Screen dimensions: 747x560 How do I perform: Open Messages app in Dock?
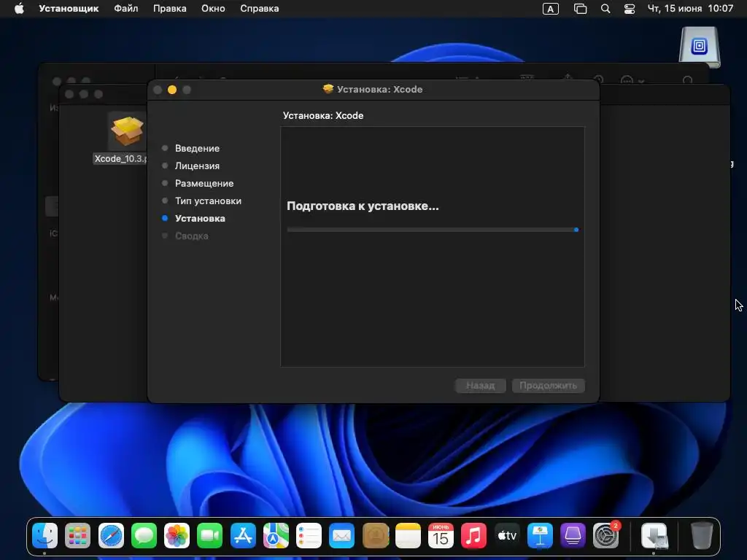[x=144, y=536]
